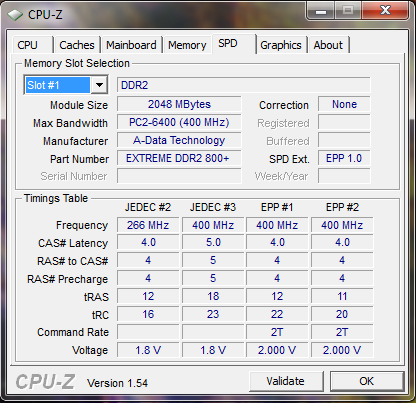Screen dimensions: 416x403
Task: Click the Max Bandwidth label
Action: pyautogui.click(x=70, y=123)
